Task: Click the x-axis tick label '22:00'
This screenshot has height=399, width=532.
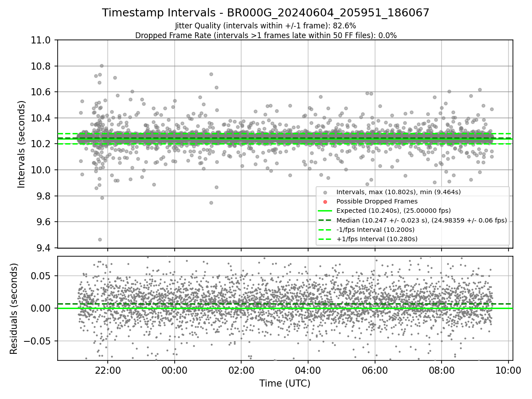Action: [x=108, y=370]
